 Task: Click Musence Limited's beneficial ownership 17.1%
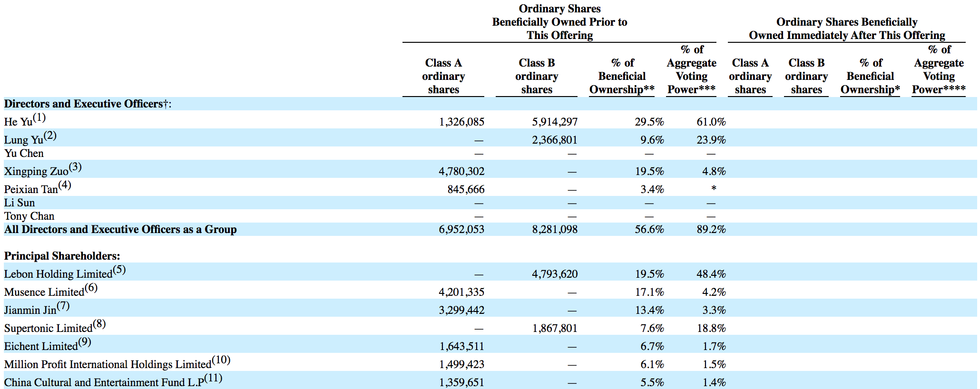[649, 292]
